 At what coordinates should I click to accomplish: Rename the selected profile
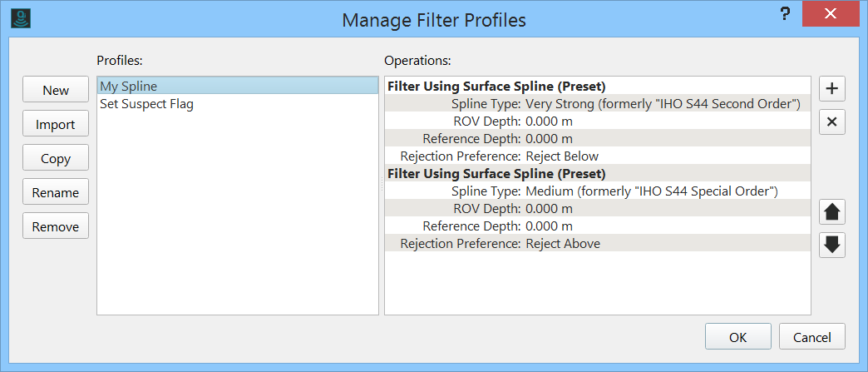tap(56, 192)
